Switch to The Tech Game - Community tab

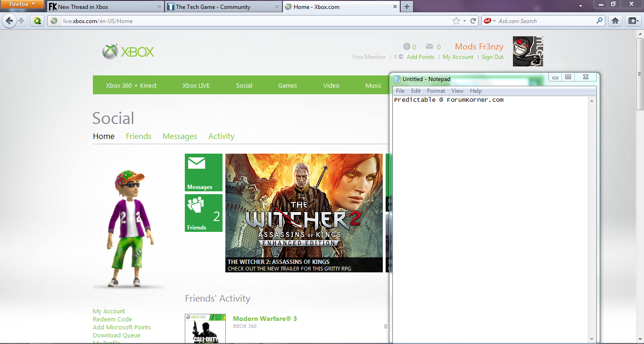click(223, 7)
